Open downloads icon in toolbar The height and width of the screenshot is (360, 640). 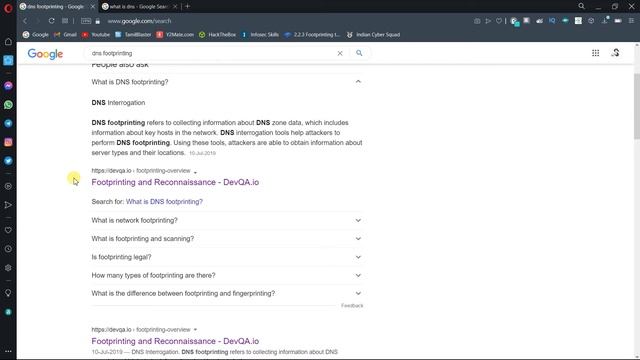604,21
